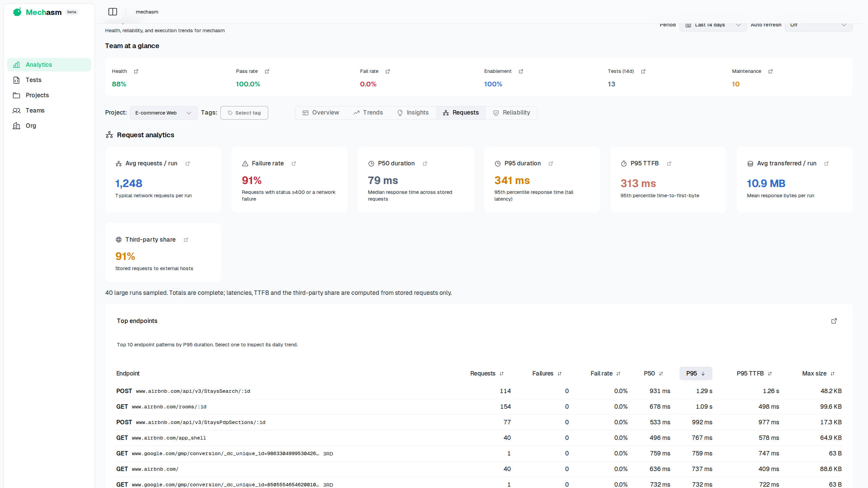
Task: Click the P95 sorted column header
Action: click(x=696, y=373)
